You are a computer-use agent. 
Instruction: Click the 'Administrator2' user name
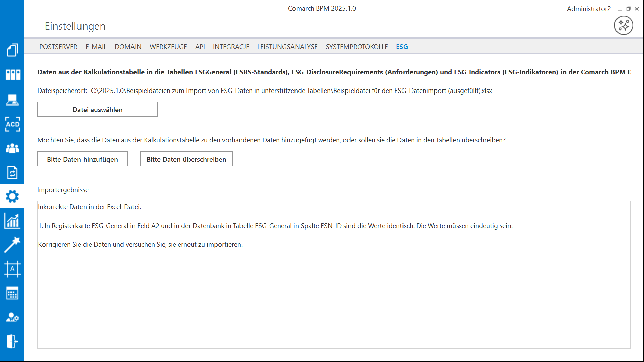[589, 9]
